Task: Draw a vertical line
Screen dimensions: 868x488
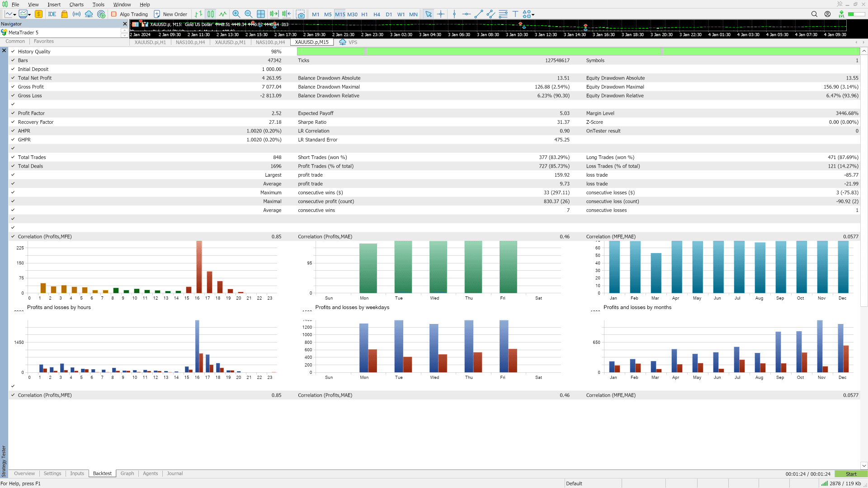Action: (454, 14)
